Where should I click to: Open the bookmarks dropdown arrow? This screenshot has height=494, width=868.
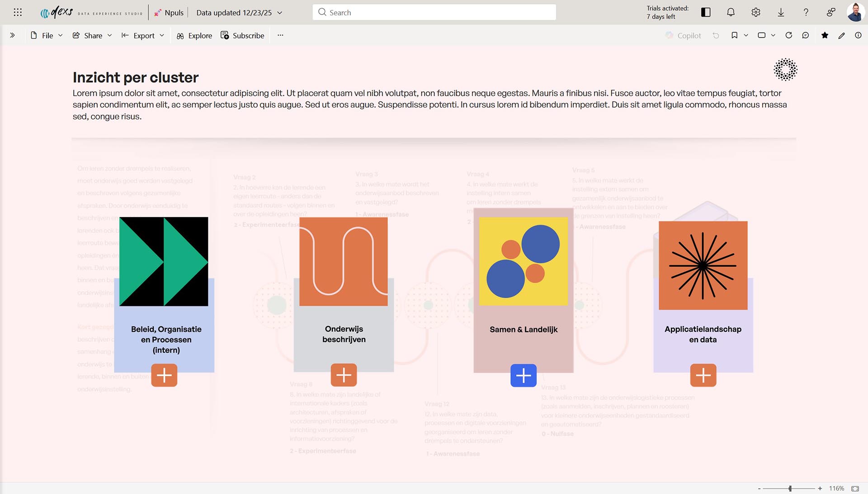click(x=746, y=35)
